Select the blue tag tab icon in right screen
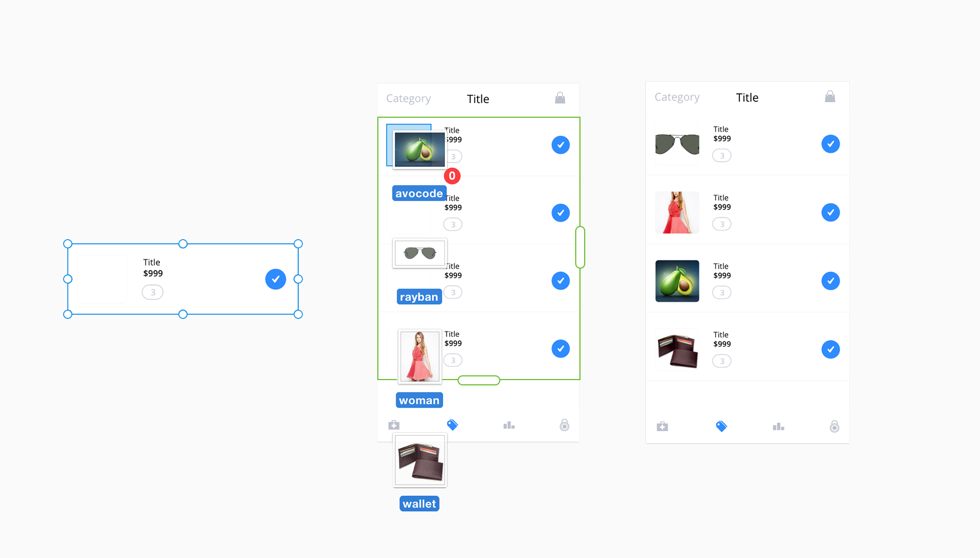The height and width of the screenshot is (558, 980). (x=721, y=426)
